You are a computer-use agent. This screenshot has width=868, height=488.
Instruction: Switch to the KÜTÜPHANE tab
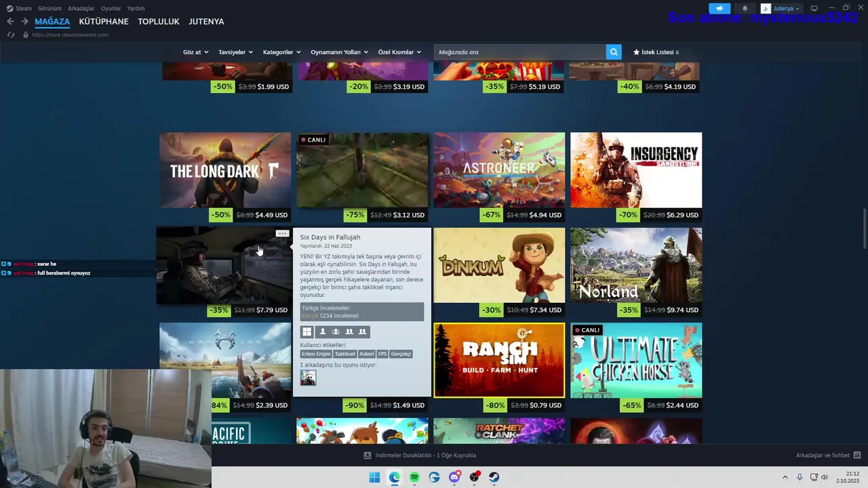(x=104, y=22)
